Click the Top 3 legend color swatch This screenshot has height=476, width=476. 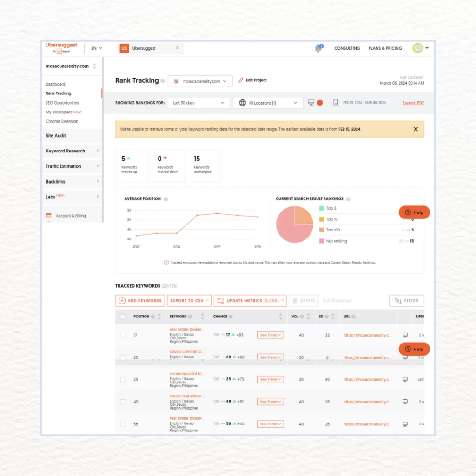pyautogui.click(x=322, y=208)
